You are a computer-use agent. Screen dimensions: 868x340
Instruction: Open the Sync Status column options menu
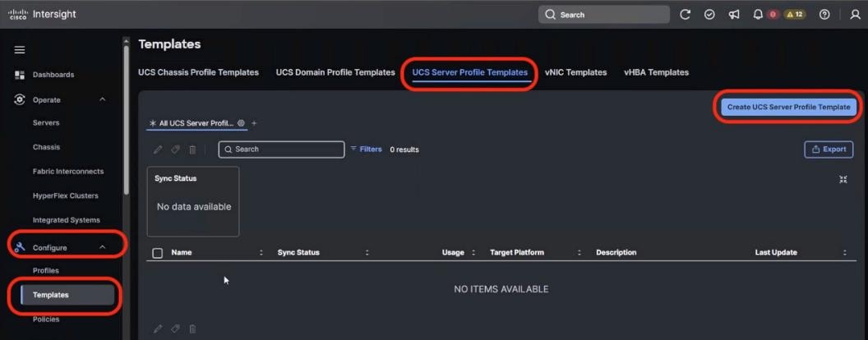pos(367,253)
